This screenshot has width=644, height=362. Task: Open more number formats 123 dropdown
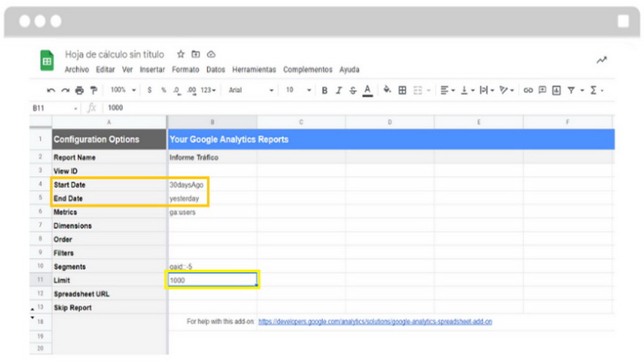pos(209,90)
